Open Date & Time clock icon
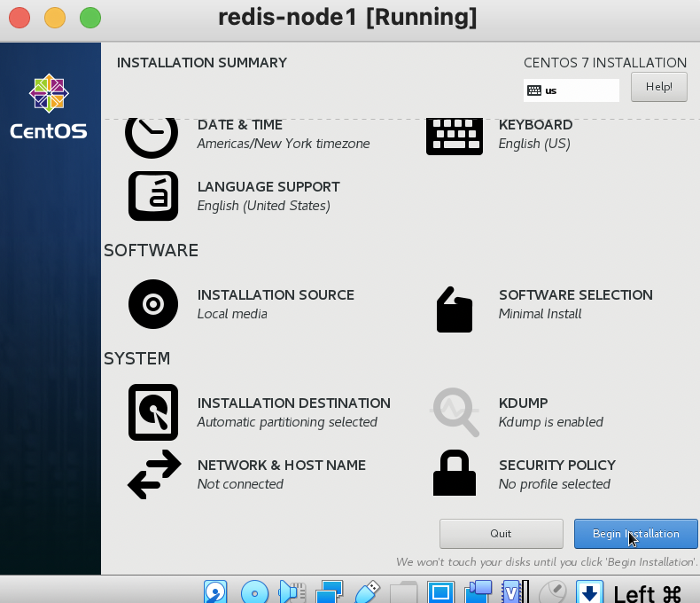The image size is (700, 603). [x=152, y=137]
